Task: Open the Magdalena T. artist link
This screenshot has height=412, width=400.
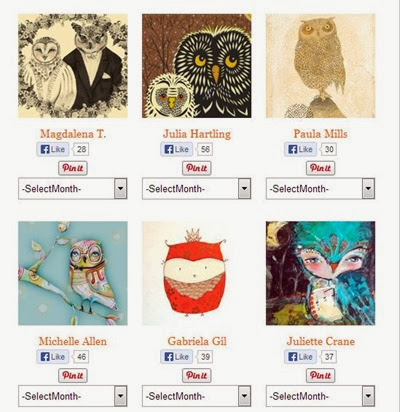Action: [x=73, y=134]
